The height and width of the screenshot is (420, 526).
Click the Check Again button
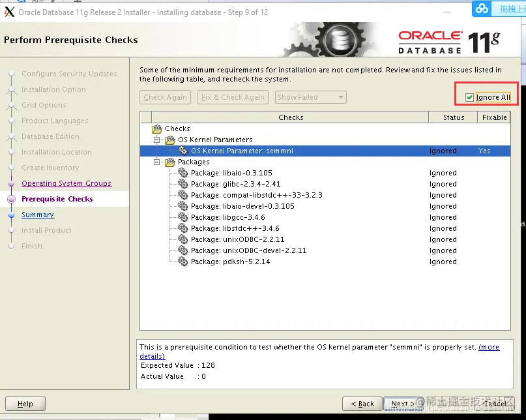click(165, 97)
